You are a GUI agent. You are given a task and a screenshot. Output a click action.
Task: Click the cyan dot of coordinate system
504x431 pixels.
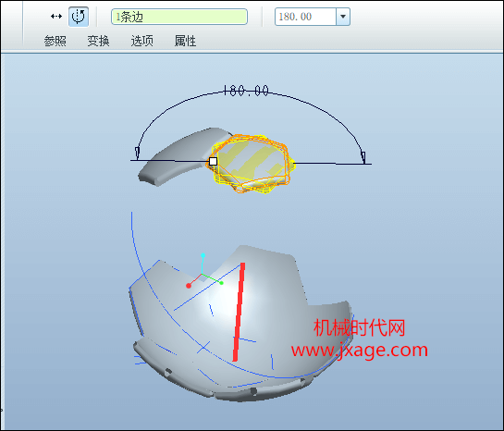(203, 255)
